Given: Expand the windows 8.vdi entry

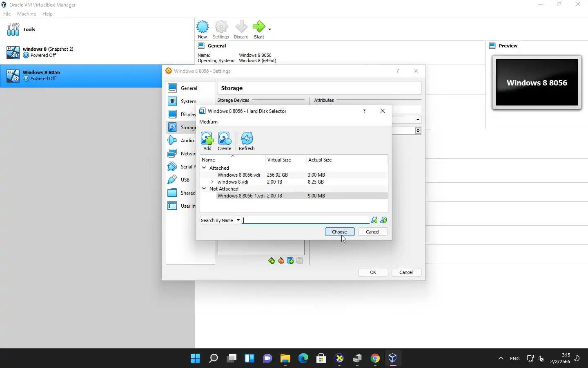Looking at the screenshot, I should (212, 182).
